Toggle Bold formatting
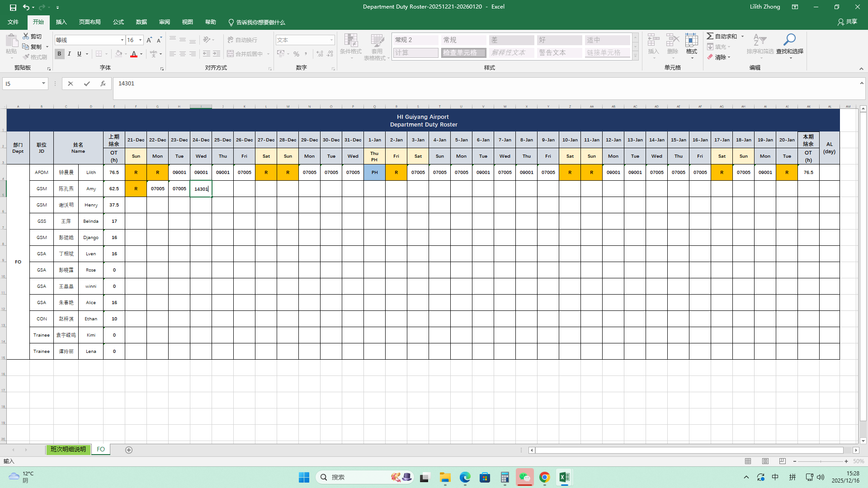Screen dimensions: 868x488 [x=59, y=54]
